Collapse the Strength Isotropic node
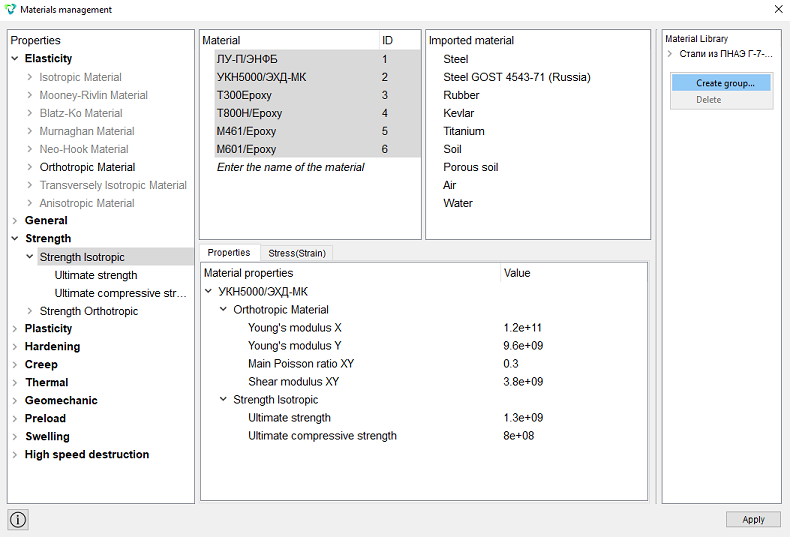Image resolution: width=790 pixels, height=537 pixels. click(x=30, y=257)
